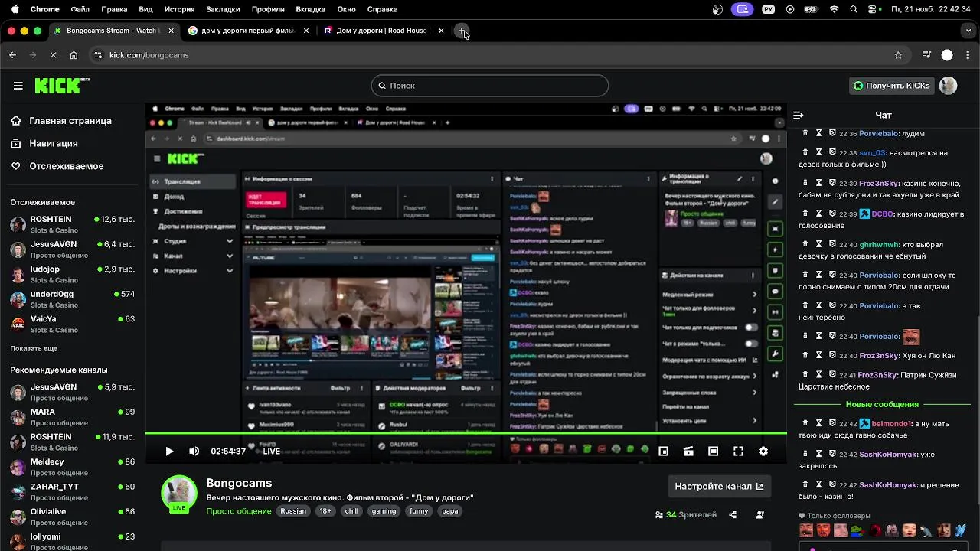
Task: Click the share icon below the stream
Action: click(x=733, y=515)
